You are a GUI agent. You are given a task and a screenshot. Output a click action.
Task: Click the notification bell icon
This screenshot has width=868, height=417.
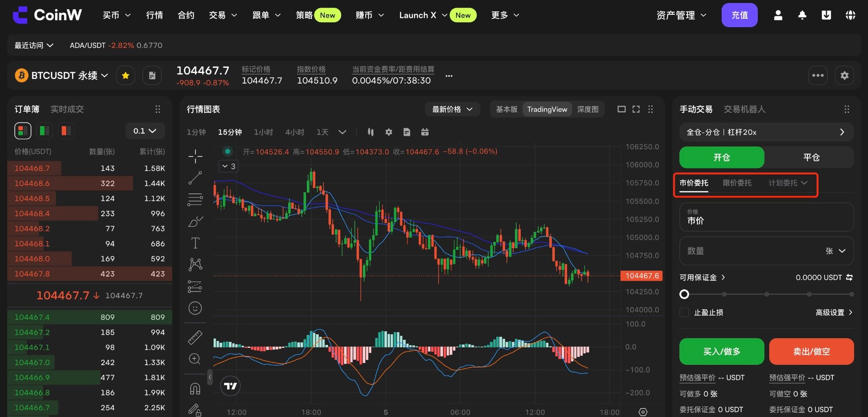pyautogui.click(x=802, y=15)
